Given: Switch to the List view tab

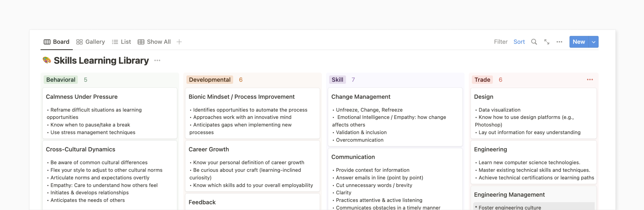Looking at the screenshot, I should pyautogui.click(x=121, y=42).
